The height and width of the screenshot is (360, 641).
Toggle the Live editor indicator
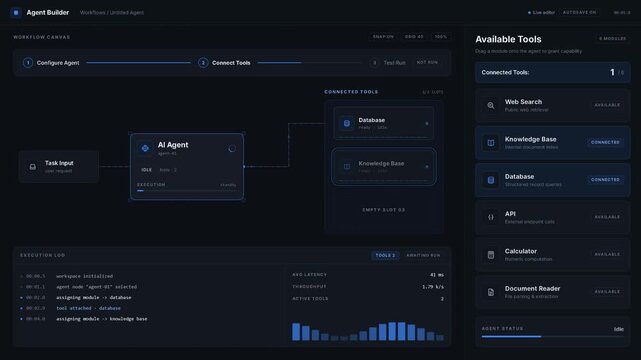[541, 13]
